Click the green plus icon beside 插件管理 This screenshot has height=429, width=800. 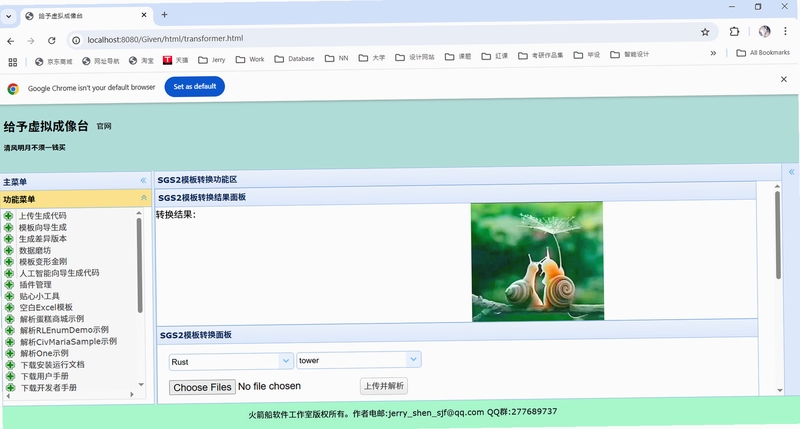[9, 285]
